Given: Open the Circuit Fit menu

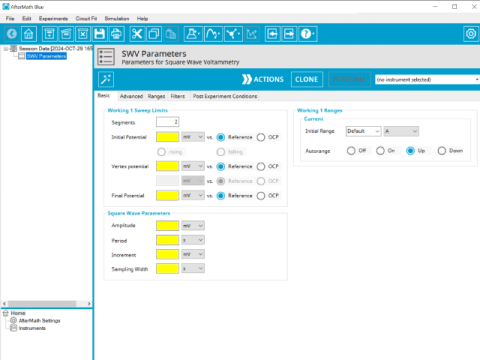Looking at the screenshot, I should (86, 18).
